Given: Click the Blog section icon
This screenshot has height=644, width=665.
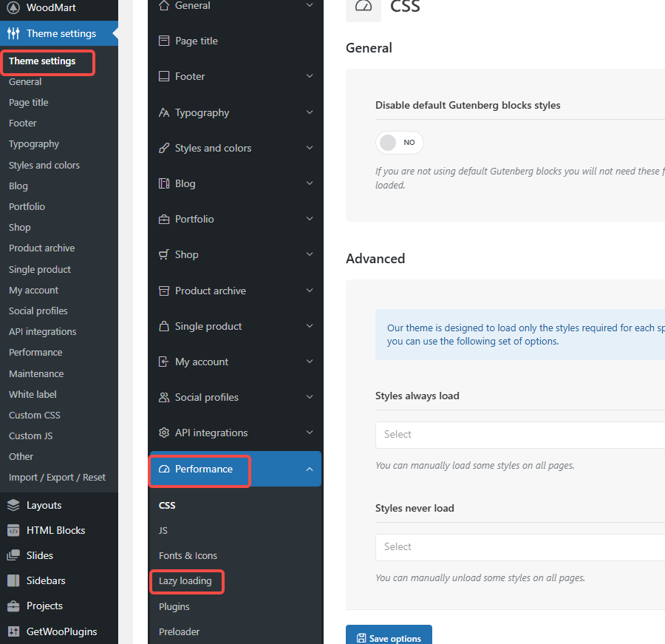Looking at the screenshot, I should [x=163, y=183].
